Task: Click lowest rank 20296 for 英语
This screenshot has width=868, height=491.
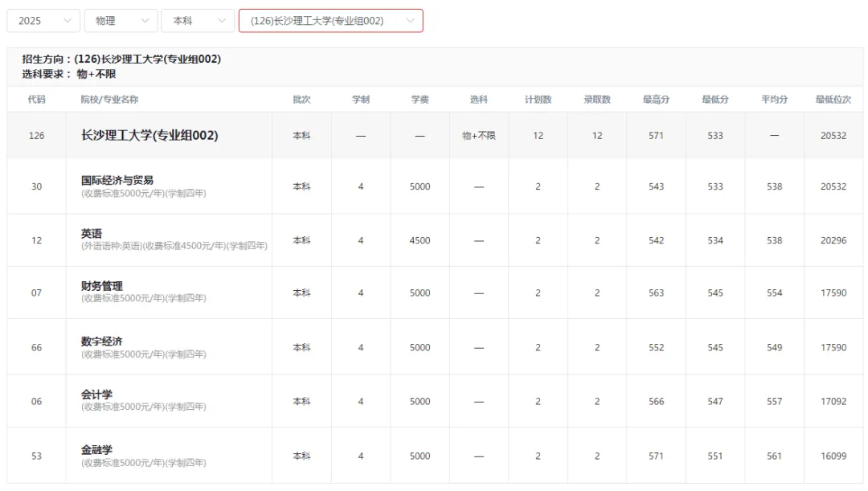Action: 833,240
